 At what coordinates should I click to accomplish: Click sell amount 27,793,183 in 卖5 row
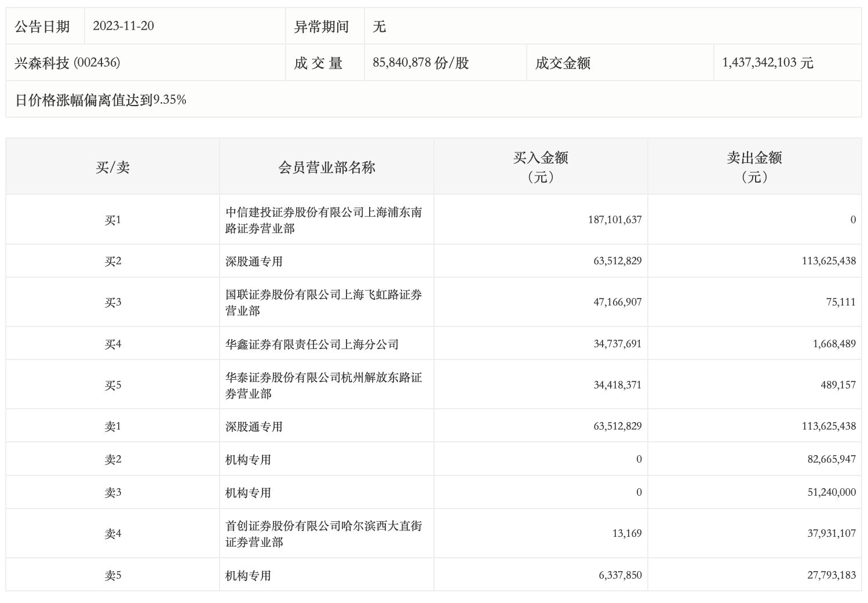831,575
